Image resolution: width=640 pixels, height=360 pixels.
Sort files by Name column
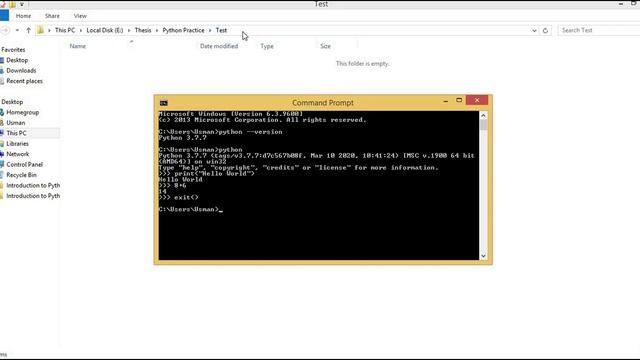(78, 46)
